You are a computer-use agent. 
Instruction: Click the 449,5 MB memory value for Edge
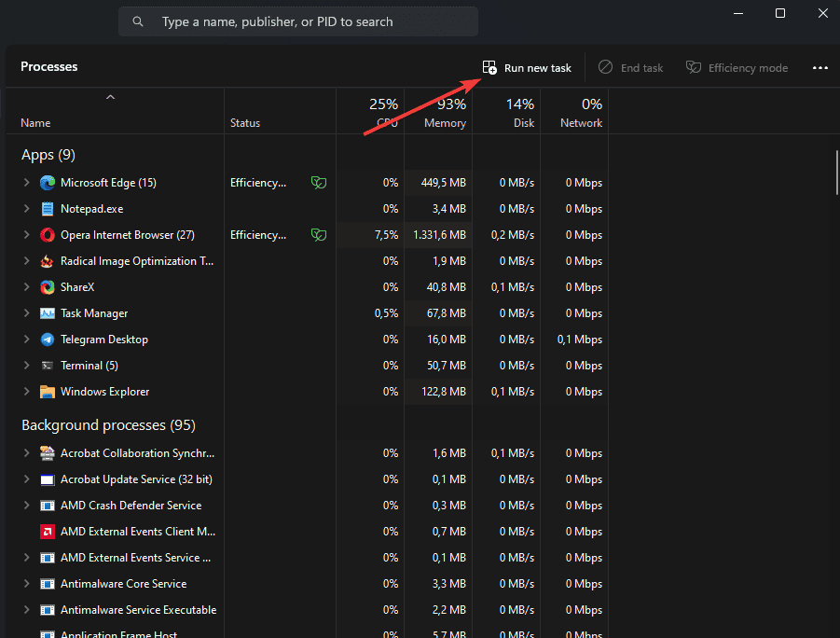click(444, 183)
